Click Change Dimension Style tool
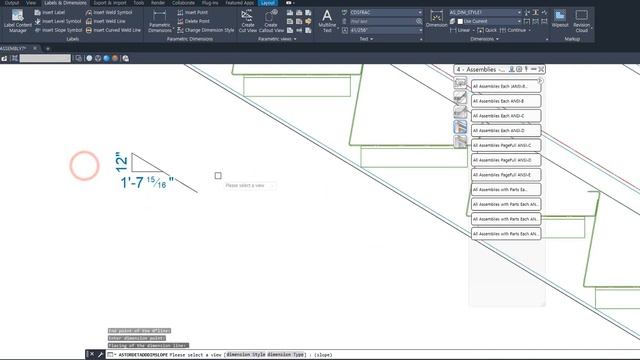Screen dimensions: 640x360 coord(206,30)
